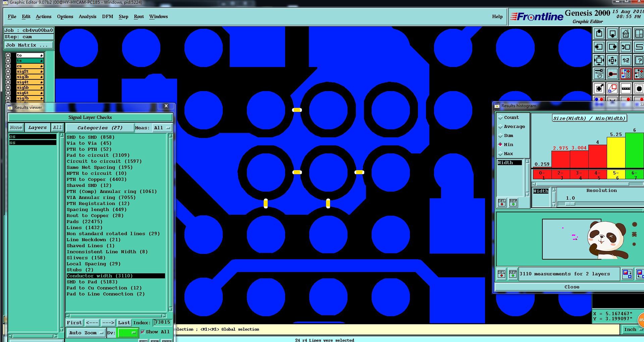
Task: Click the Index input field
Action: [x=162, y=322]
